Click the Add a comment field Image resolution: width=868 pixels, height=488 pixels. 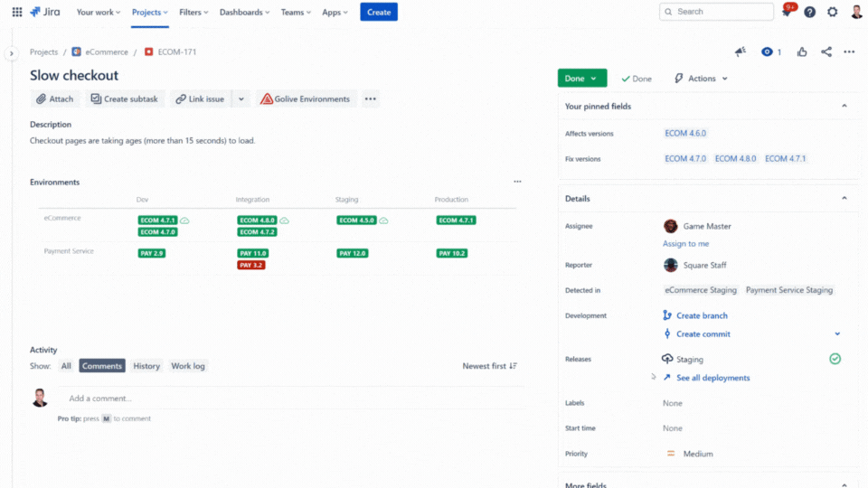tap(289, 399)
